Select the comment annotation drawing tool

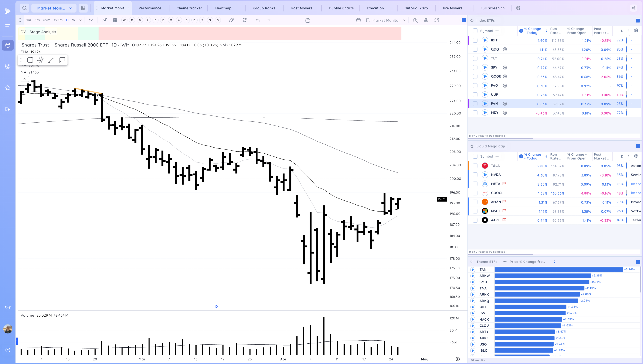coord(62,60)
